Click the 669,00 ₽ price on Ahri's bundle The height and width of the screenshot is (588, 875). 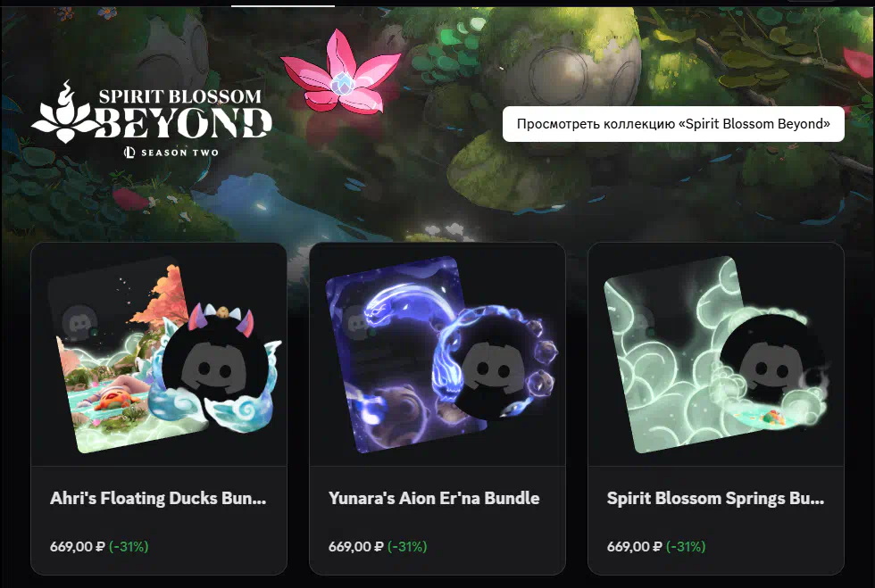(77, 547)
